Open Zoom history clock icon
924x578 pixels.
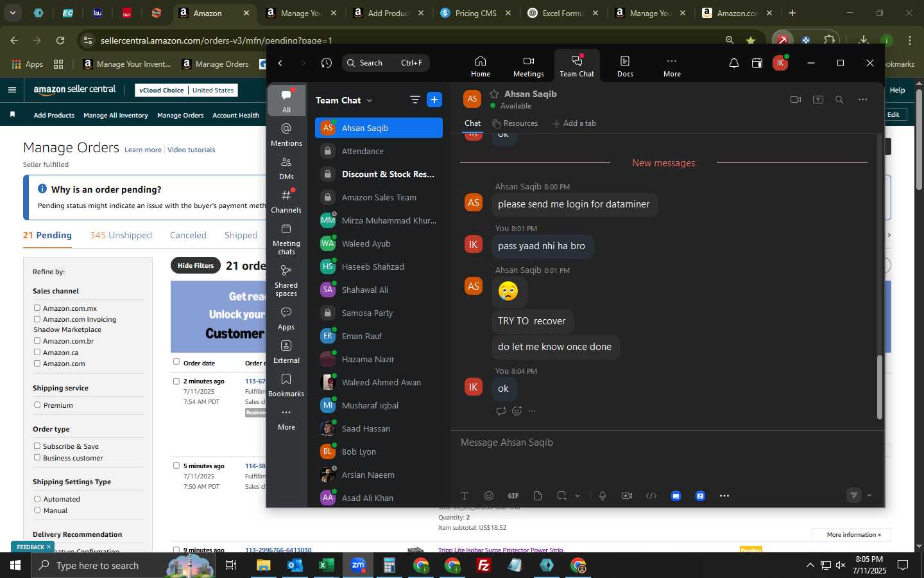coord(327,63)
